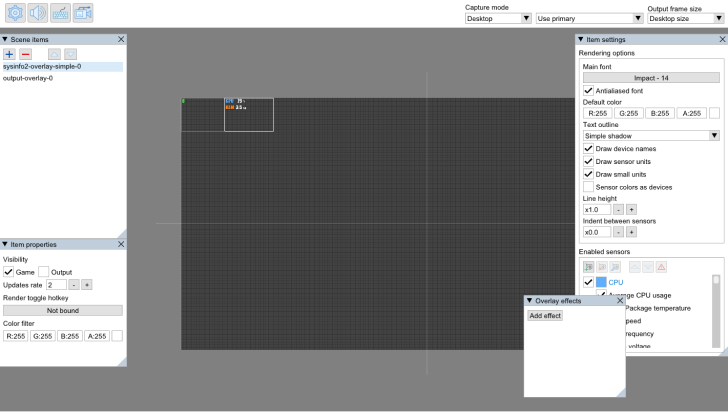Add a new scene item with the plus icon
This screenshot has width=728, height=412.
pos(10,53)
